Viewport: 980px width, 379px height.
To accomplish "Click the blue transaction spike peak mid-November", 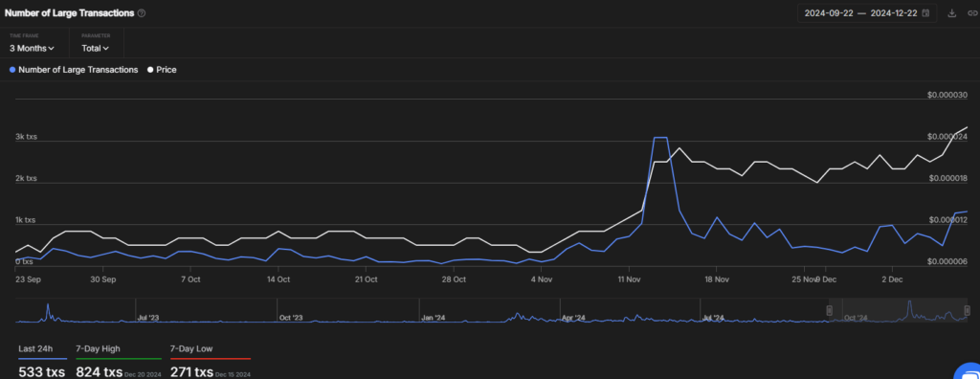I will point(660,137).
